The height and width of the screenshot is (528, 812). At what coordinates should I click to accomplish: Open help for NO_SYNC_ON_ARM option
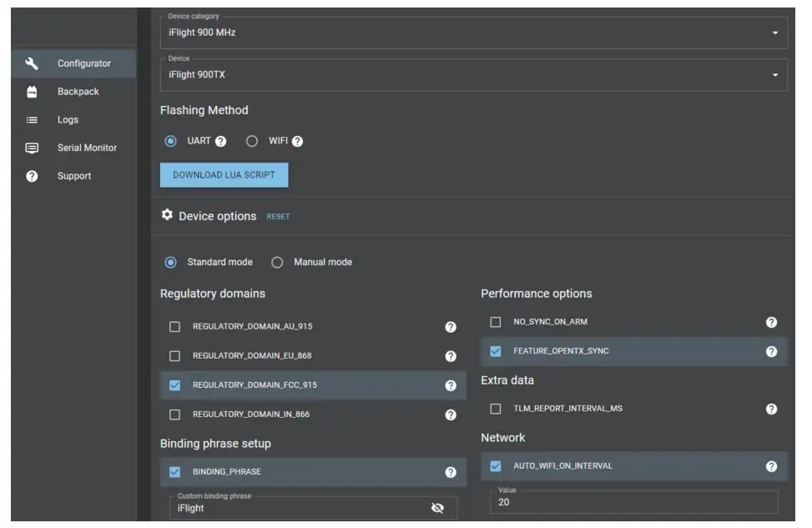coord(771,322)
